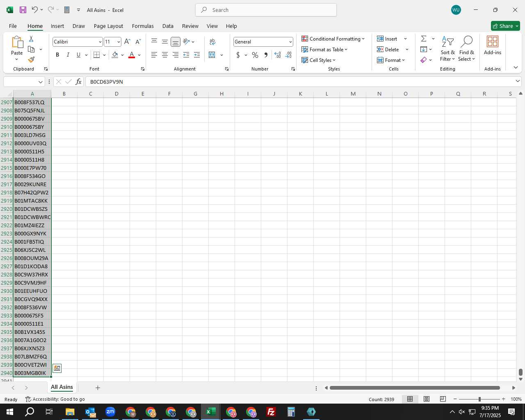525x420 pixels.
Task: Click Decrease Indent icon
Action: tap(186, 55)
